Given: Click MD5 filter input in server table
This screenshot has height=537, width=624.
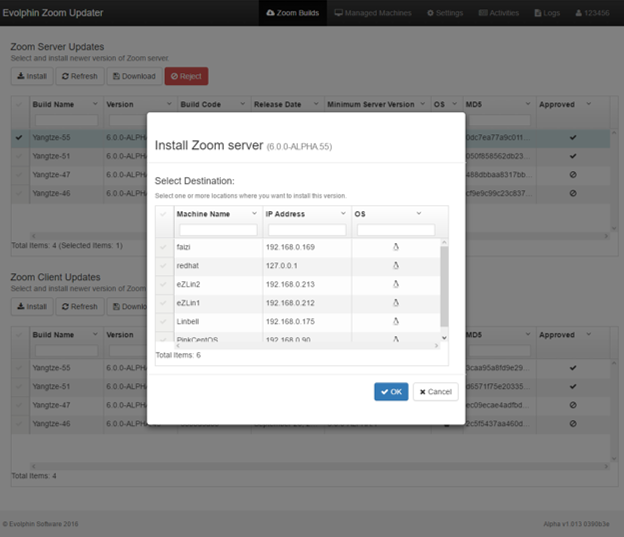Looking at the screenshot, I should (x=499, y=120).
